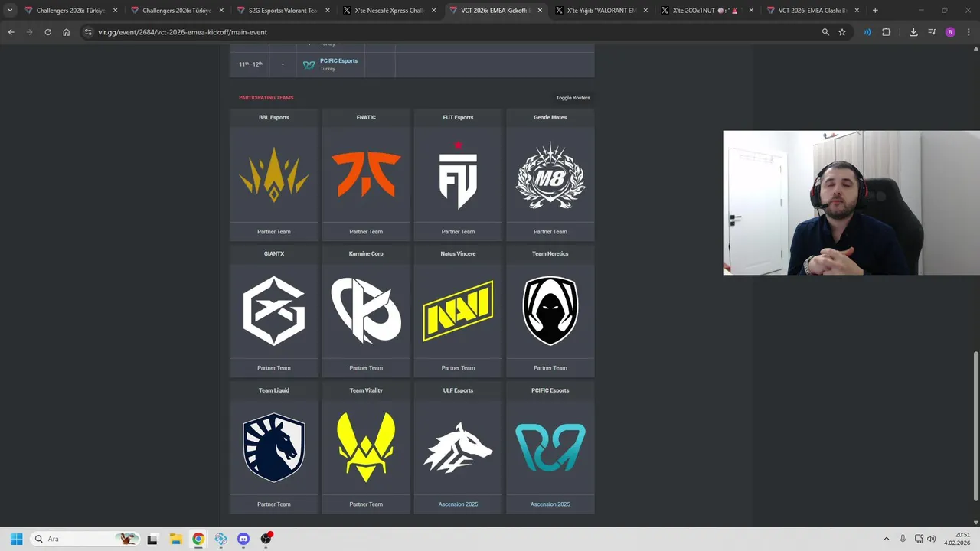Click the PARTICIPATING TEAMS heading
The height and width of the screenshot is (551, 980).
pos(266,98)
